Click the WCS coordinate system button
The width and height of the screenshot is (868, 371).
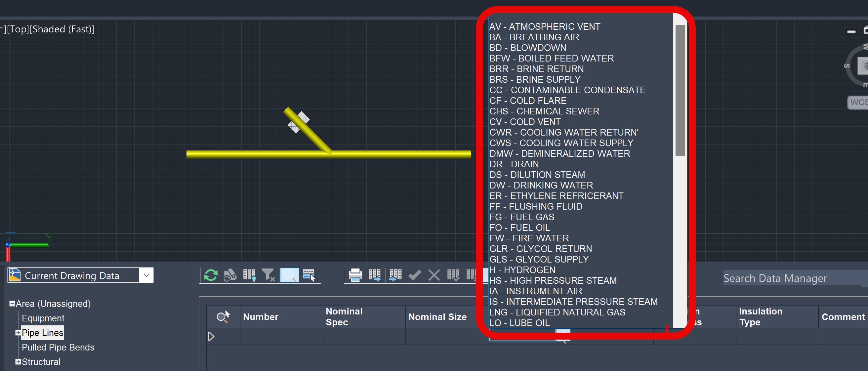[858, 102]
